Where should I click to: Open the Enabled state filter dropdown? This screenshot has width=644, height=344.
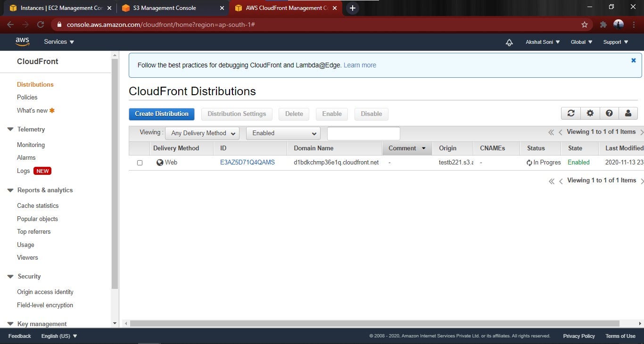click(x=283, y=133)
